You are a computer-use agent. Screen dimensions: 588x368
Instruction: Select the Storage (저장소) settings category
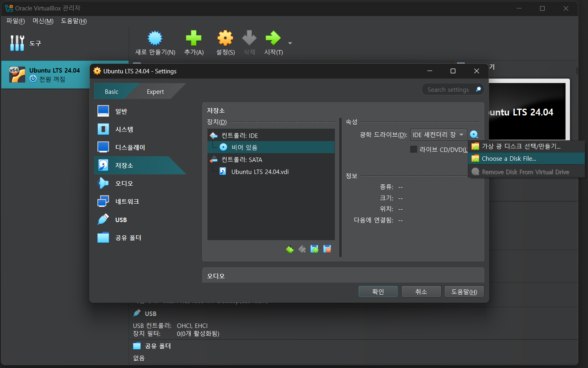pos(140,165)
